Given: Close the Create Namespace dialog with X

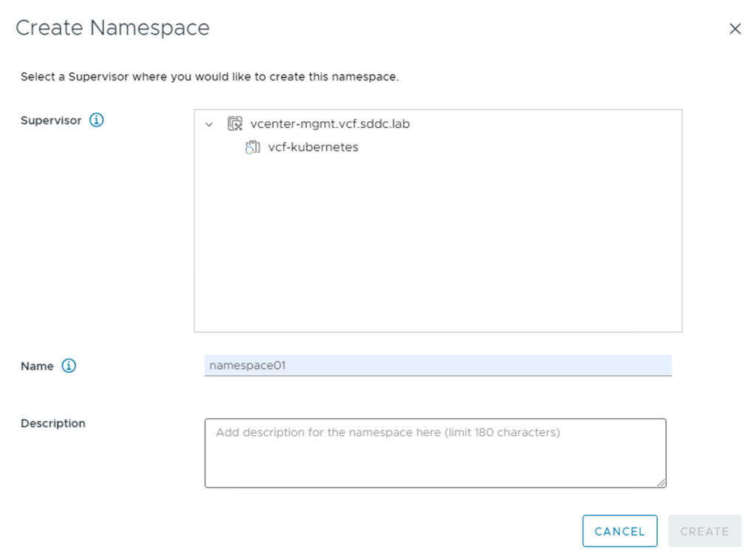Looking at the screenshot, I should (x=735, y=29).
